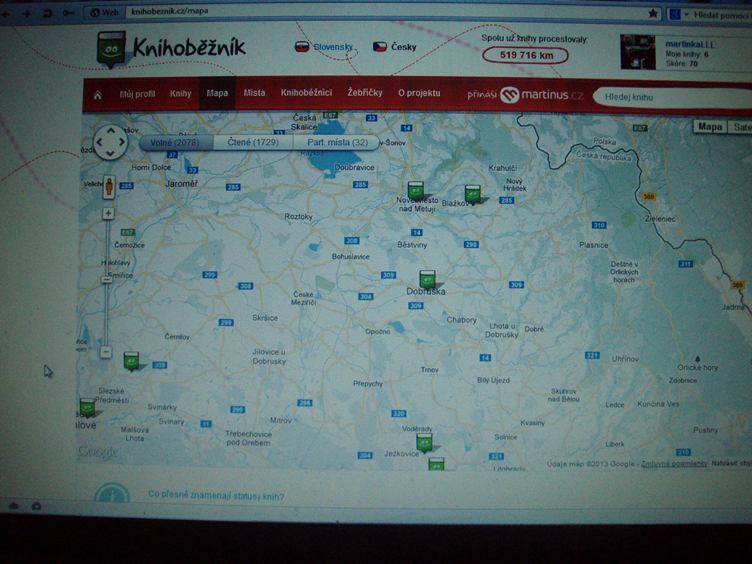
Task: Click book marker near Černilov
Action: coord(131,361)
